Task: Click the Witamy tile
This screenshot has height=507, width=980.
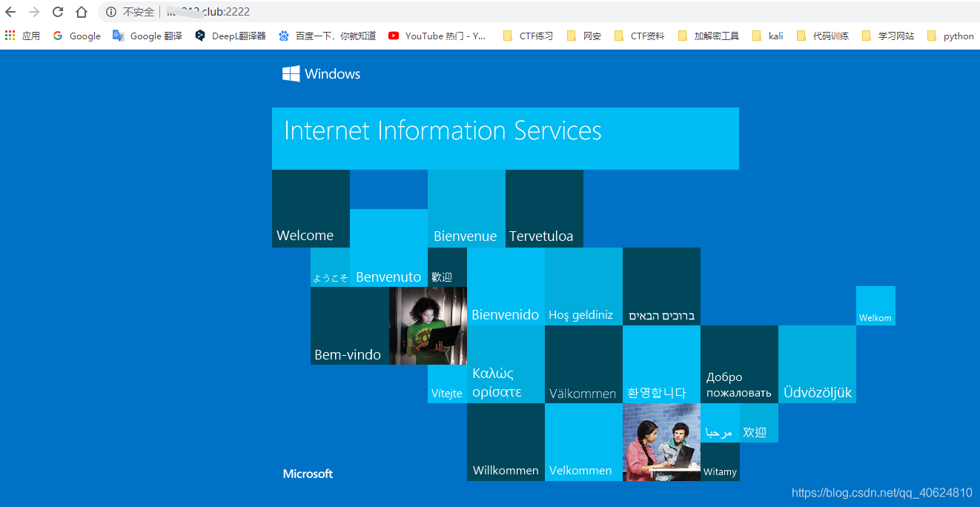Action: (720, 462)
